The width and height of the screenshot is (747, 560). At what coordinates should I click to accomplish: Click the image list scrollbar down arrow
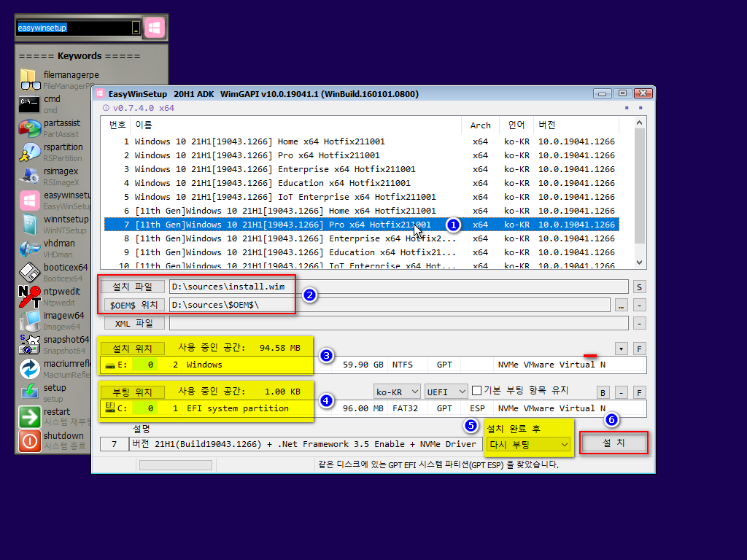click(639, 262)
